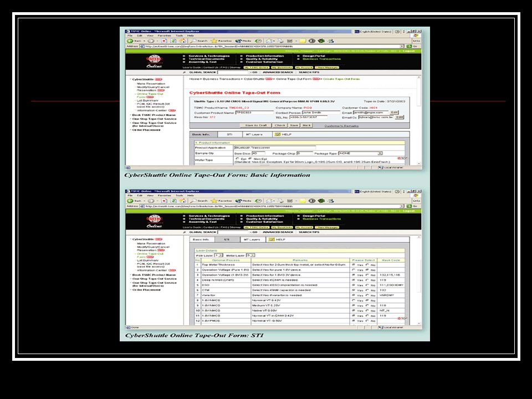Choose Yes for the CTM row

354,290
